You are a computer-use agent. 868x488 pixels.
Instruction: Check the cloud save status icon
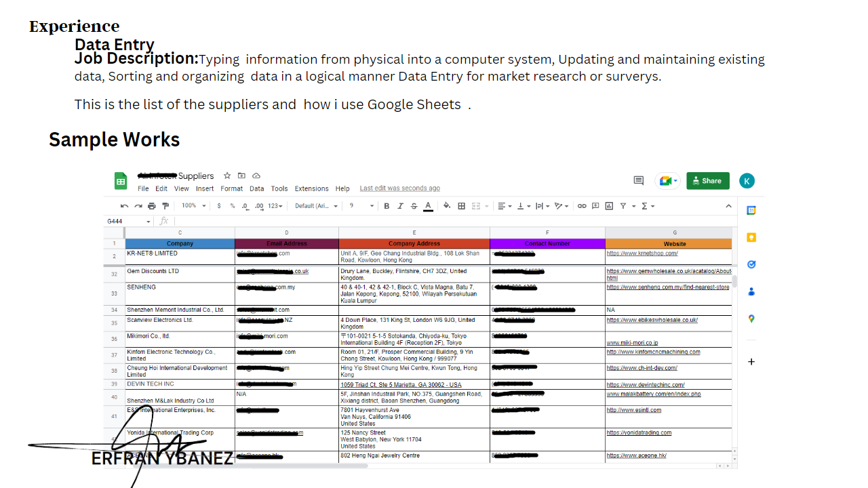pyautogui.click(x=256, y=176)
